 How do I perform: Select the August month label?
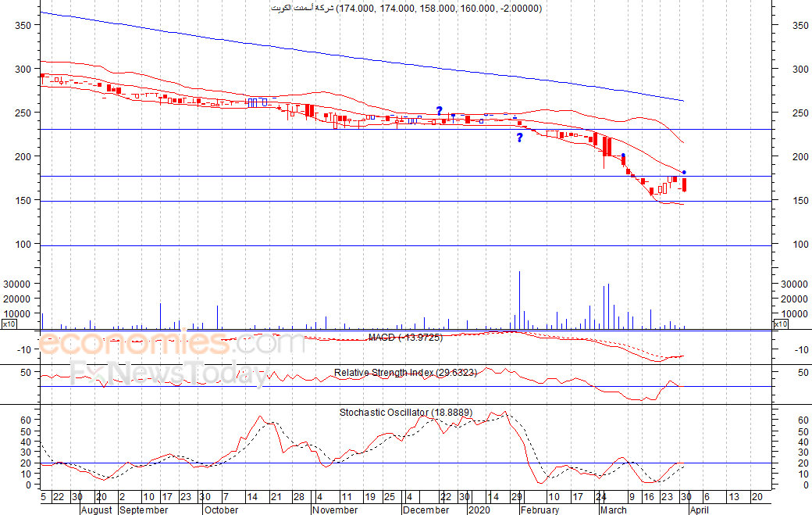pos(97,510)
